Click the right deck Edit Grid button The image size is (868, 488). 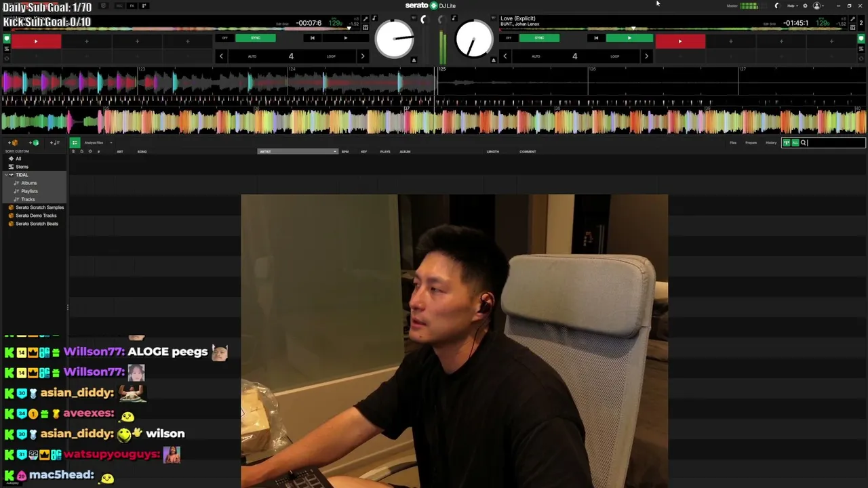click(x=769, y=24)
